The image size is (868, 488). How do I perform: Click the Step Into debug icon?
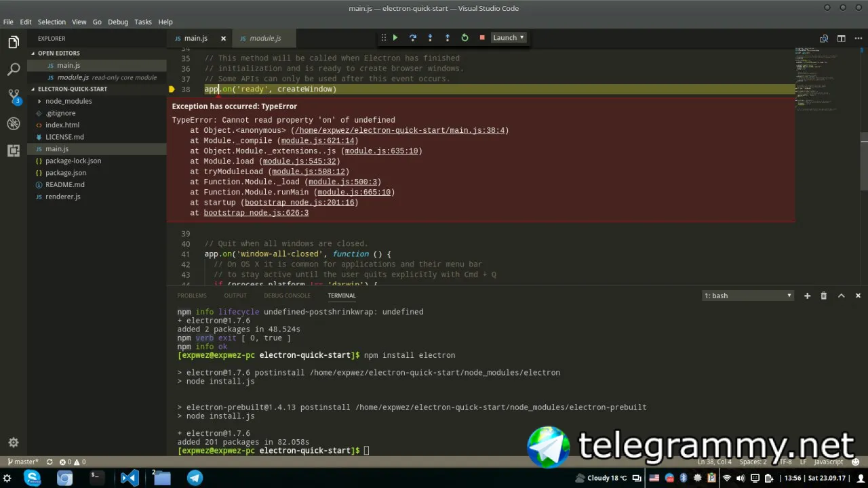point(430,38)
